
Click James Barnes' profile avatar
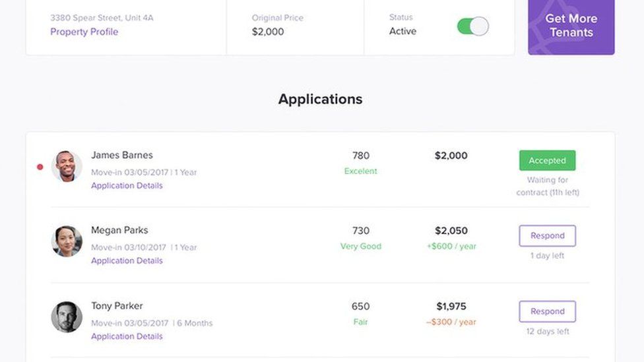pos(67,166)
